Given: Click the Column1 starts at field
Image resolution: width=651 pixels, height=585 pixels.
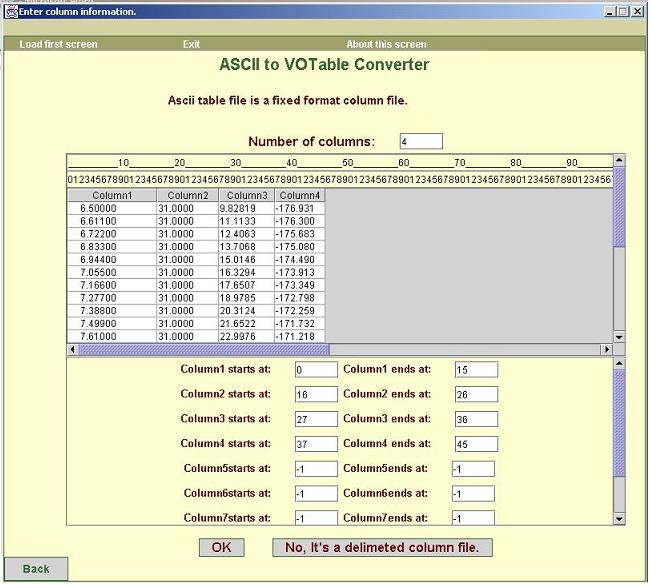Looking at the screenshot, I should tap(316, 369).
